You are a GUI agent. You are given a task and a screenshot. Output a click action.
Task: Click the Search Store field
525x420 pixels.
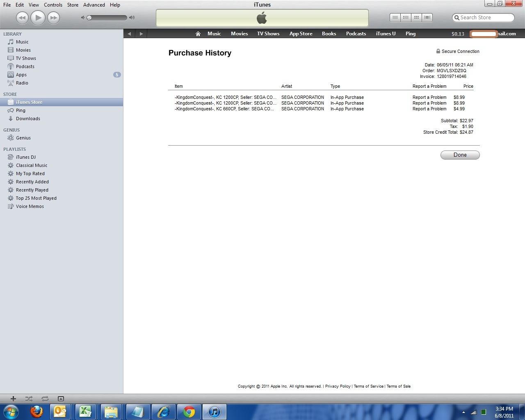483,18
